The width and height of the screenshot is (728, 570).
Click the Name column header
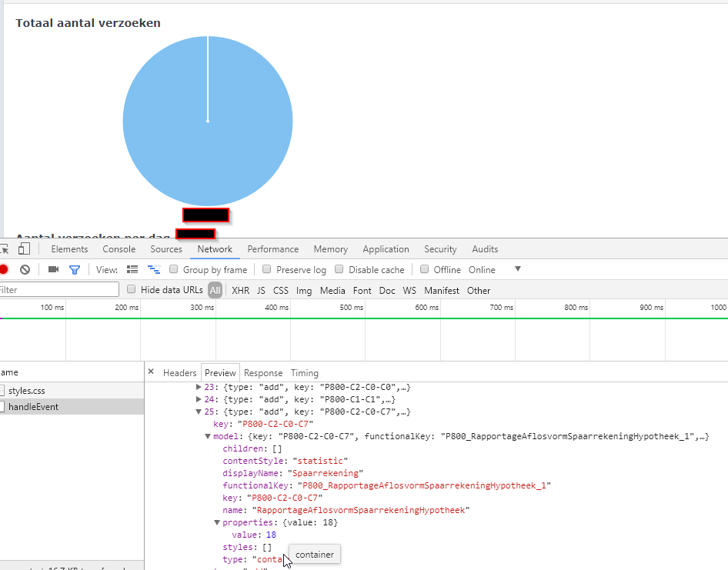coord(72,372)
